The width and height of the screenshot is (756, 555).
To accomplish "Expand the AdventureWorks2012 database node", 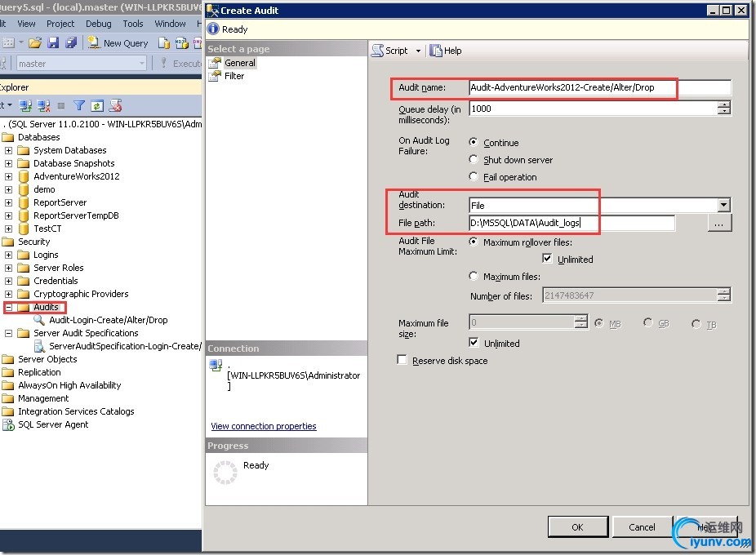I will click(x=9, y=176).
